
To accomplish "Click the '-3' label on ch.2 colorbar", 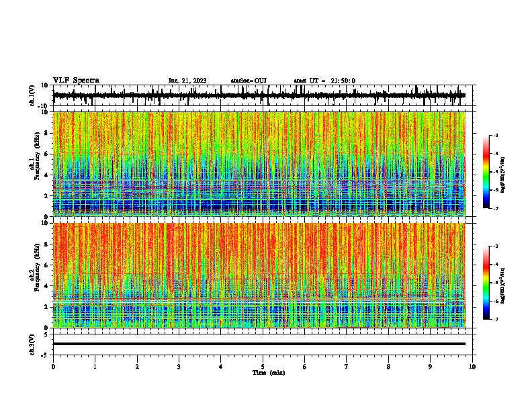I will [x=495, y=246].
